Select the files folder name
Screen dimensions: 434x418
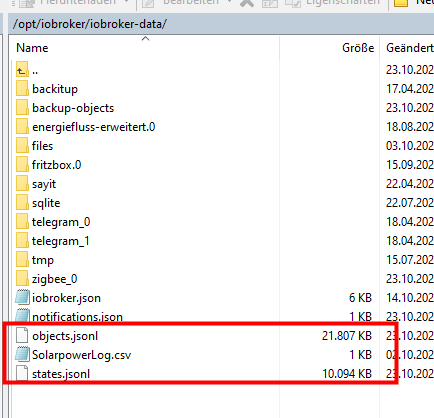[x=42, y=146]
